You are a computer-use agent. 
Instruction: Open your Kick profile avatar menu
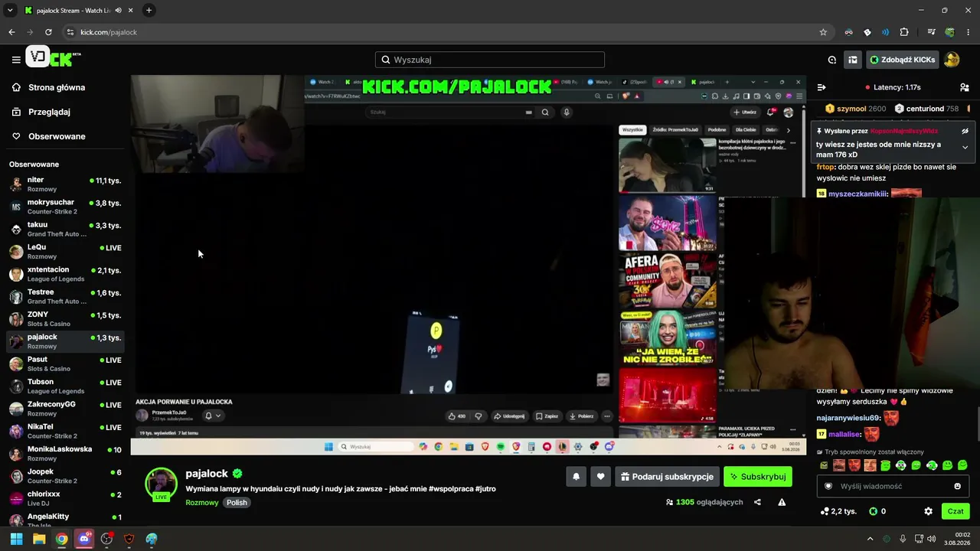pyautogui.click(x=952, y=60)
